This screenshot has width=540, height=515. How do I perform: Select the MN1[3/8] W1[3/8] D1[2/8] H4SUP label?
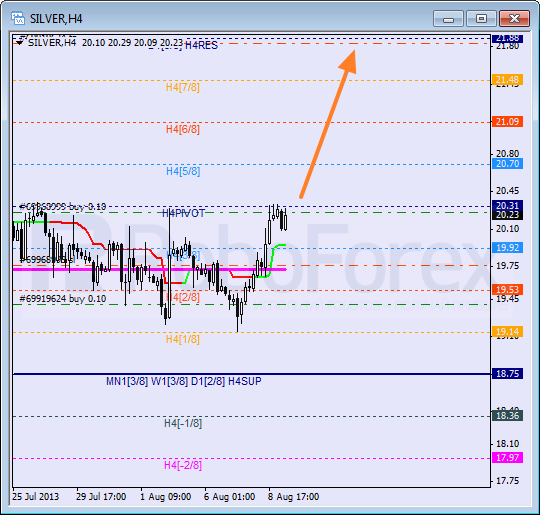pyautogui.click(x=184, y=381)
